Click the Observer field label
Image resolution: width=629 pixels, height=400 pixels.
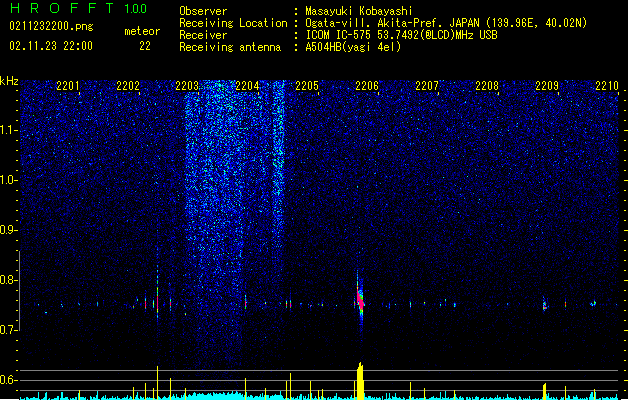tap(203, 11)
